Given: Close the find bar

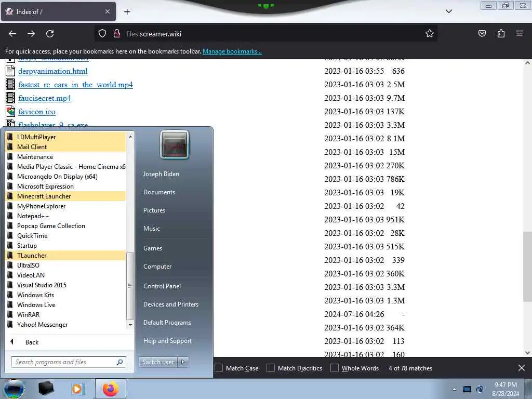Looking at the screenshot, I should pos(522,368).
